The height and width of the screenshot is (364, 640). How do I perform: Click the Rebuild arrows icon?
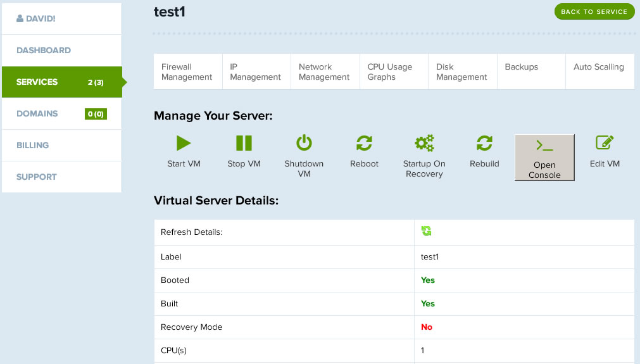(484, 143)
